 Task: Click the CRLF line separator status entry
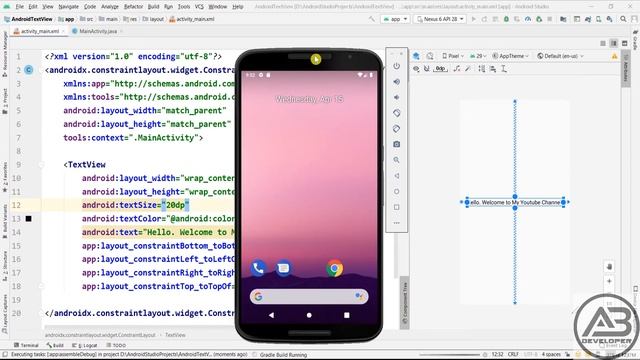(513, 355)
